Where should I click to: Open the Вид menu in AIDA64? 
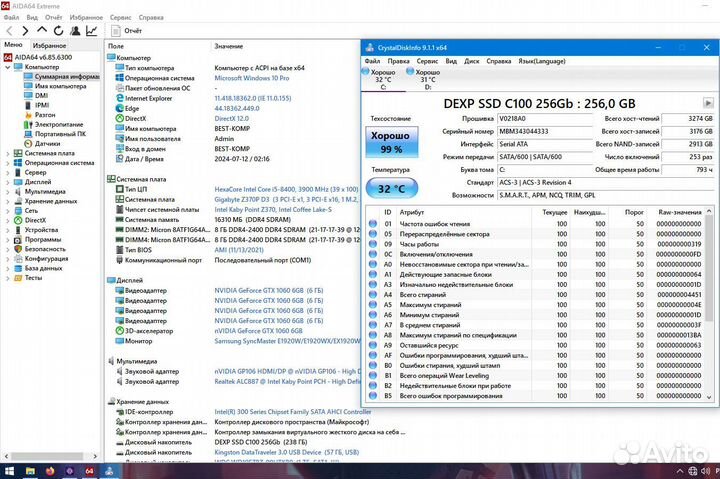pyautogui.click(x=32, y=17)
